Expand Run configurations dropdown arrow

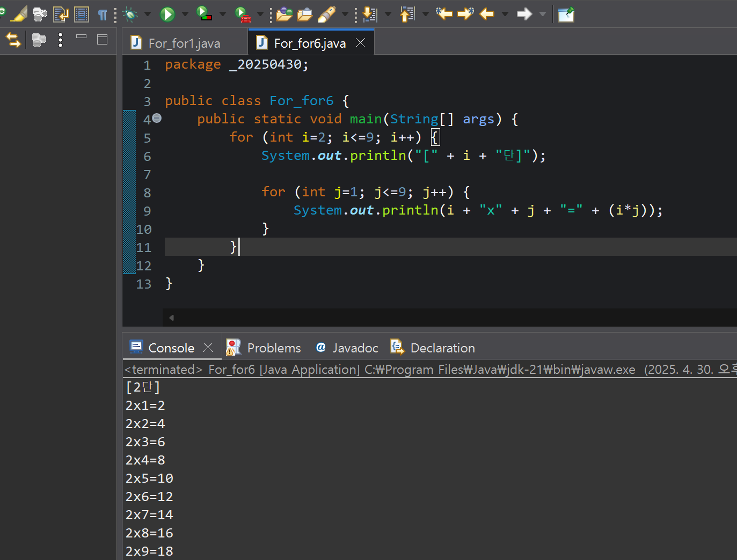click(185, 14)
